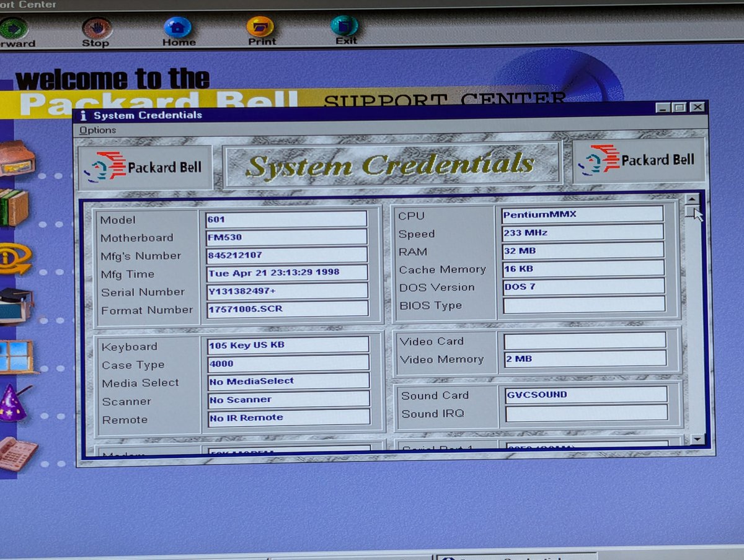Click Format Number field 17571005.SCR
The height and width of the screenshot is (560, 744).
coord(288,308)
